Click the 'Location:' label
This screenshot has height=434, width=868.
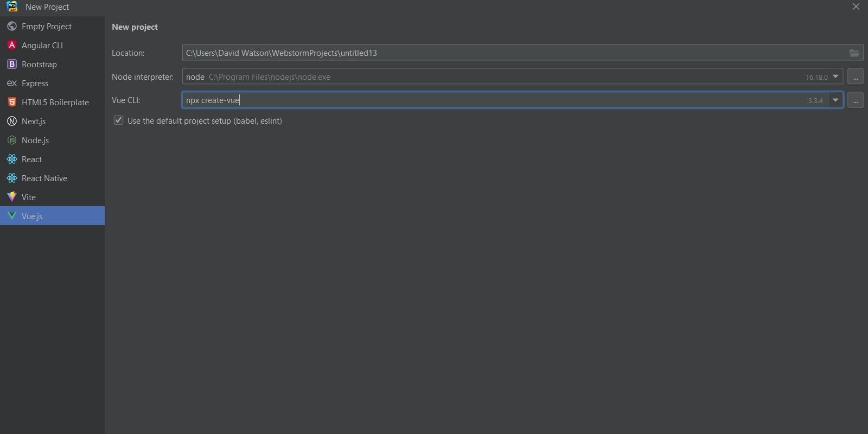[128, 53]
